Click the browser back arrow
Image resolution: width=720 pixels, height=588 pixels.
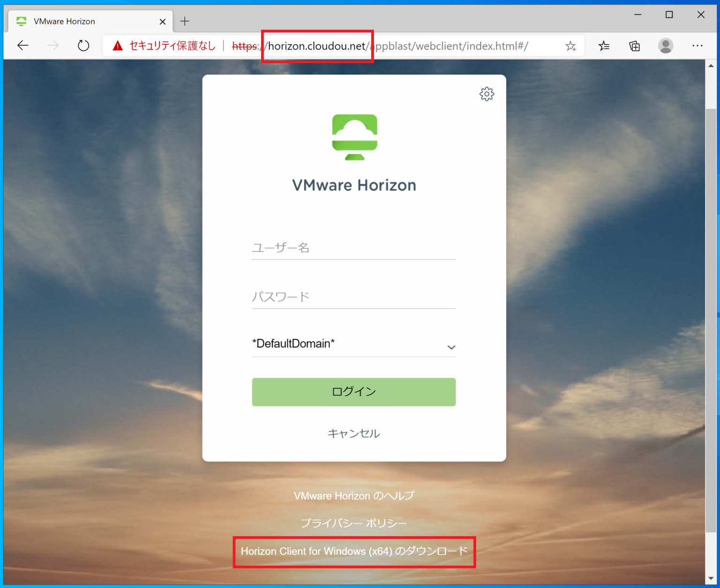click(23, 45)
